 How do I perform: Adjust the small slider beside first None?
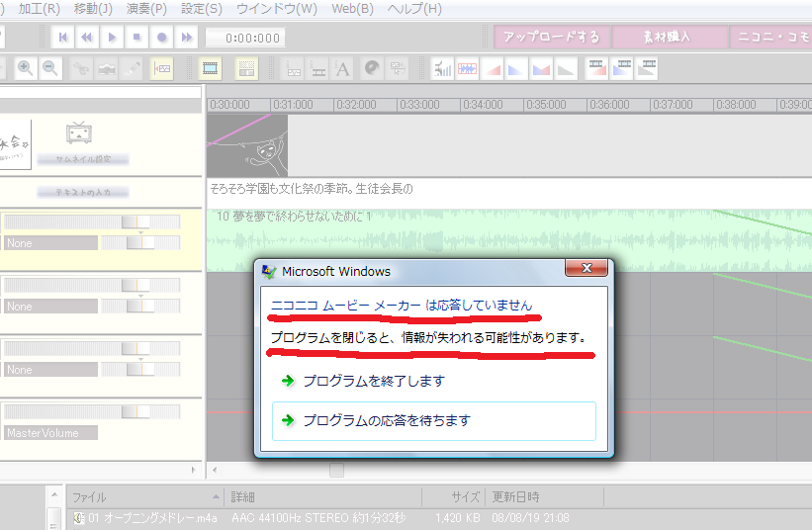(x=140, y=242)
